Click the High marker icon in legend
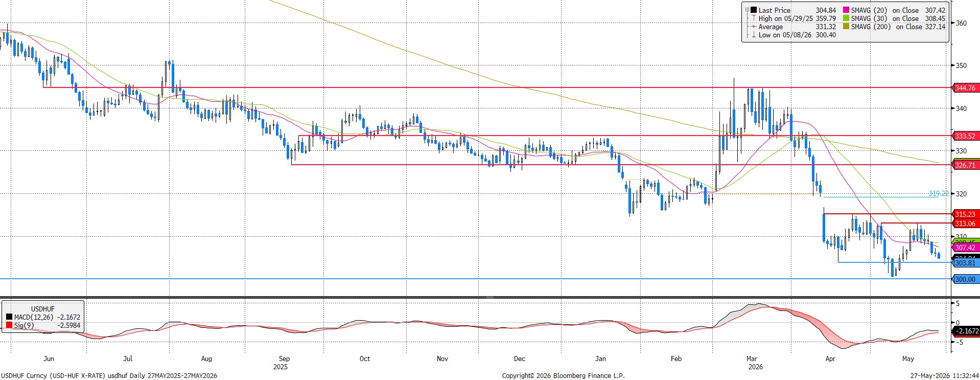 754,18
